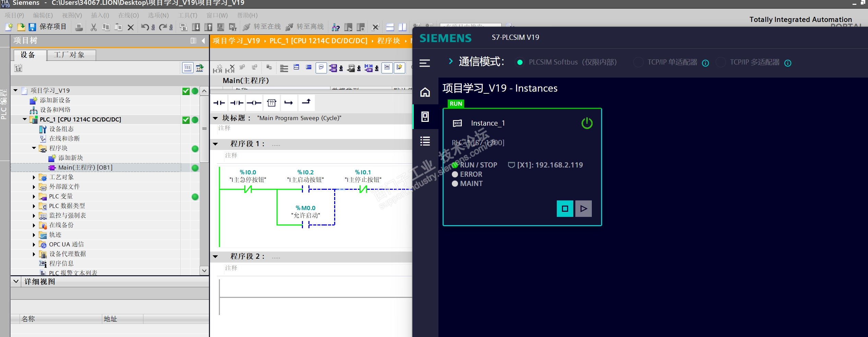Stop the PLCSIM Instance_1 CPU

565,209
